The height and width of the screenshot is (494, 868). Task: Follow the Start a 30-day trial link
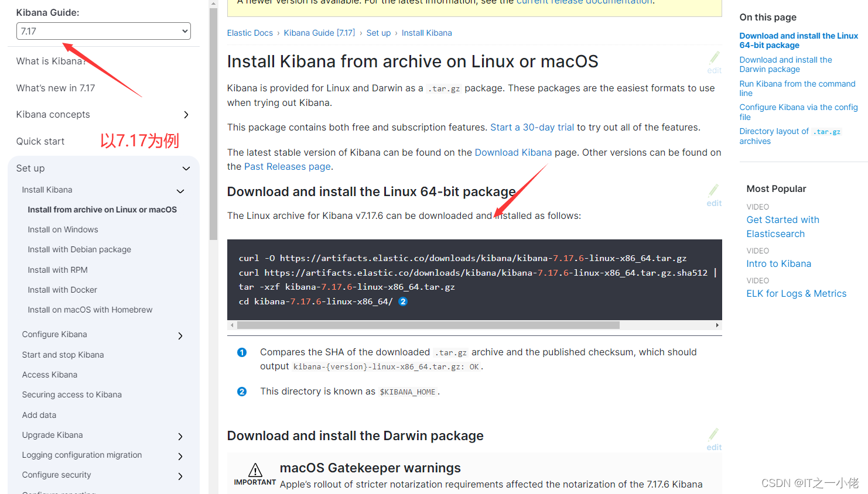coord(532,127)
